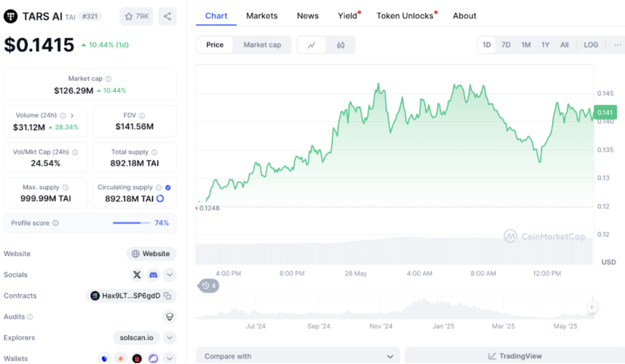Select All time range
The width and height of the screenshot is (625, 364).
pyautogui.click(x=565, y=45)
